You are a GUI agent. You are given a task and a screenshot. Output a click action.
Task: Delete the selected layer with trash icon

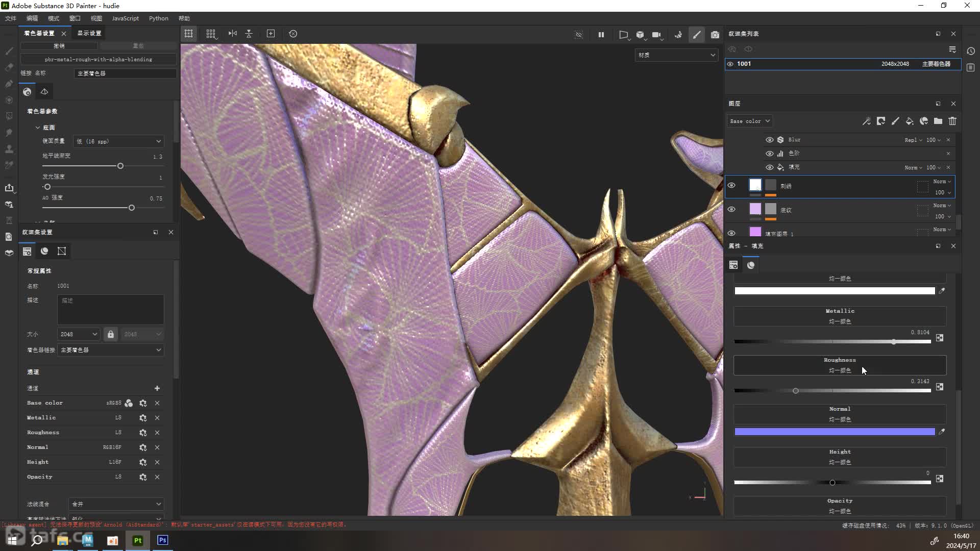coord(952,121)
